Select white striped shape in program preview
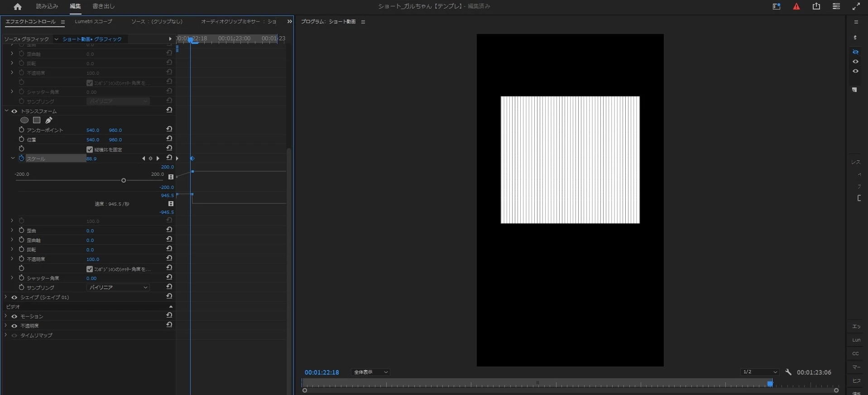Screen dimensions: 868x395 (570, 159)
